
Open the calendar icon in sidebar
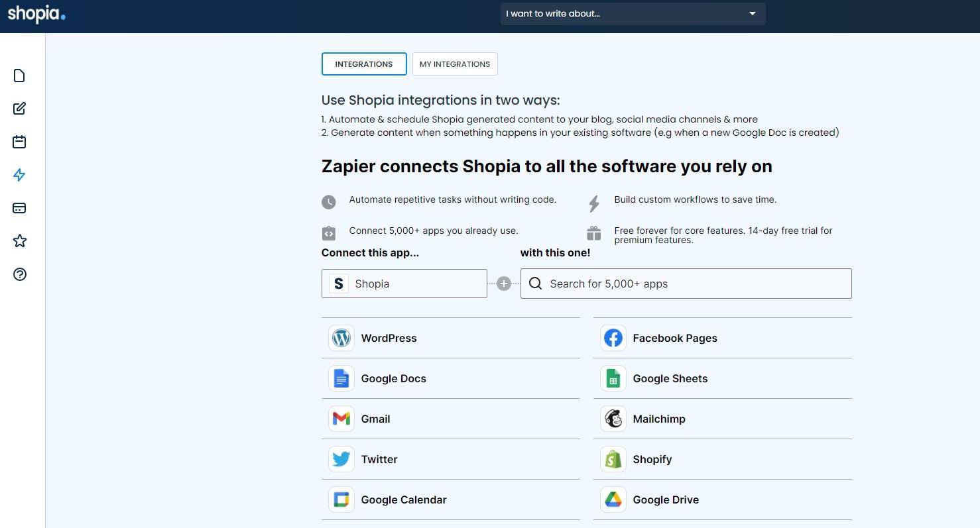point(19,142)
